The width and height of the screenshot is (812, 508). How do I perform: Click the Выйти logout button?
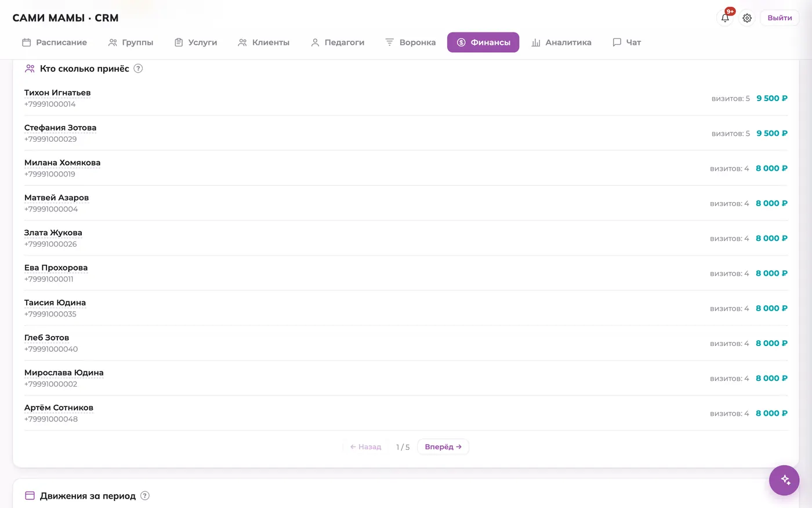(x=780, y=18)
